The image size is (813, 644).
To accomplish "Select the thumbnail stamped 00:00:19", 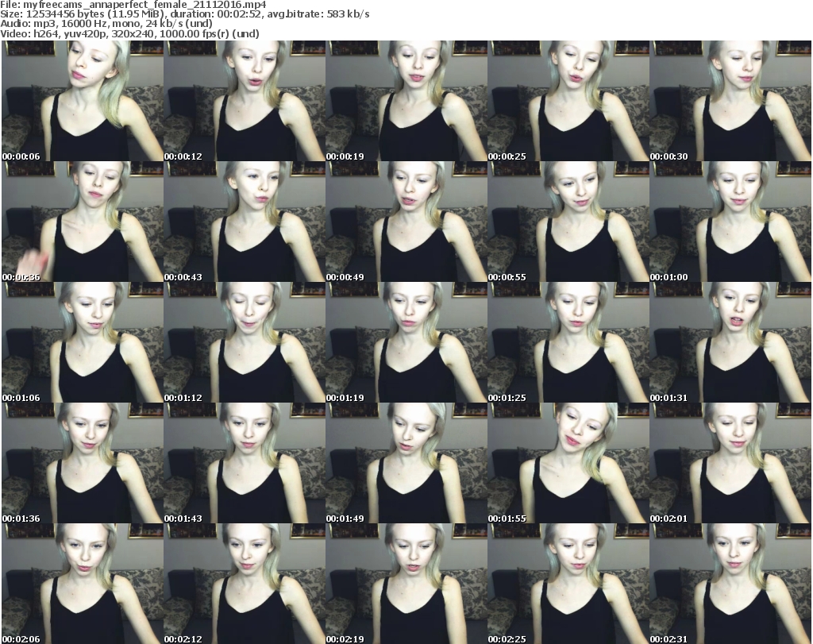I will (406, 101).
